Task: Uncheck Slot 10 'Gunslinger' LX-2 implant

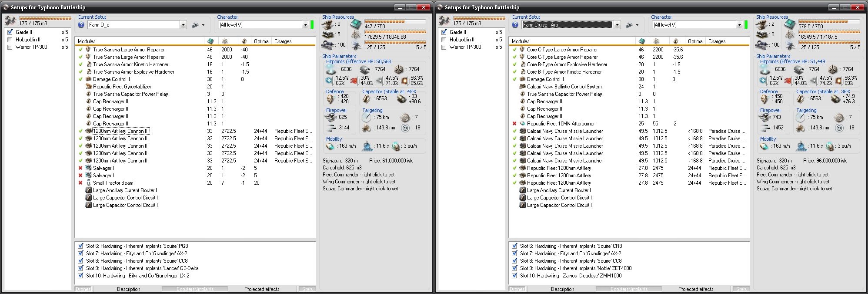Action: 80,276
